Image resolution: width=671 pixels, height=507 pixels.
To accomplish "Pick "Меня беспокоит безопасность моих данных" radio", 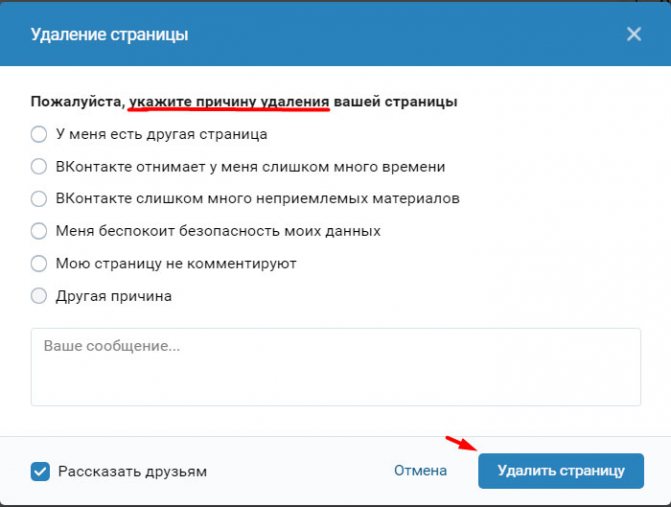I will pos(39,231).
